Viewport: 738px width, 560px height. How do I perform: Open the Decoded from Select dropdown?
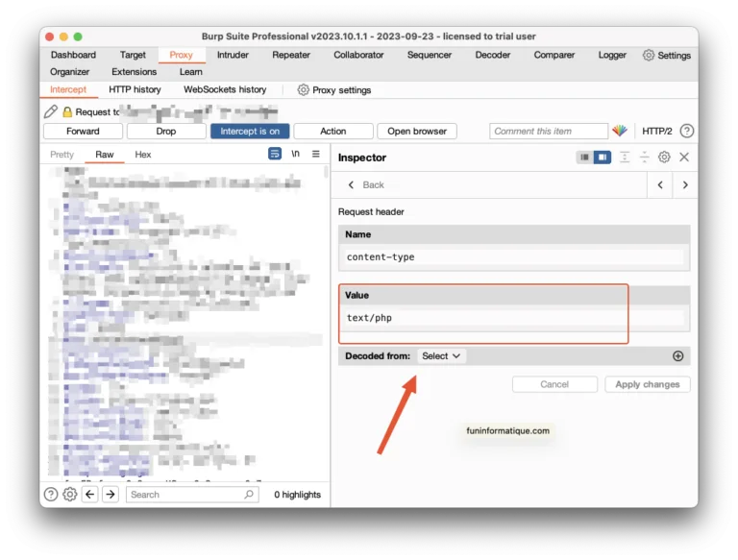pos(441,356)
